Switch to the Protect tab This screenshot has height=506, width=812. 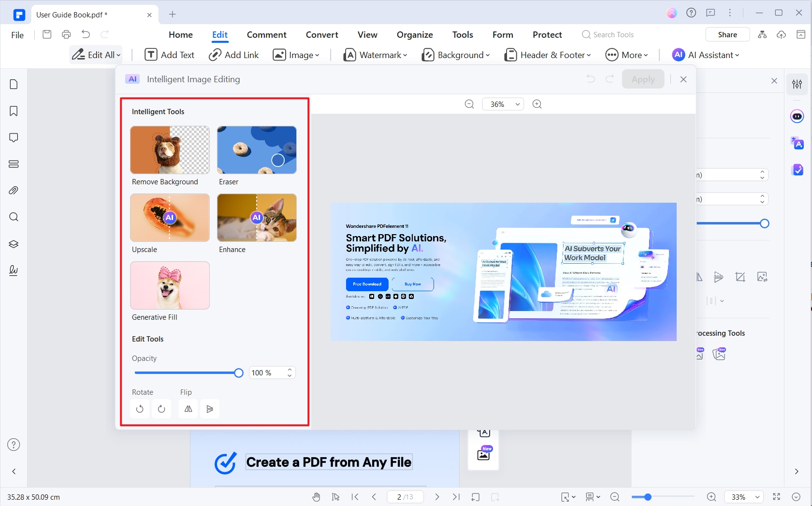[x=547, y=35]
